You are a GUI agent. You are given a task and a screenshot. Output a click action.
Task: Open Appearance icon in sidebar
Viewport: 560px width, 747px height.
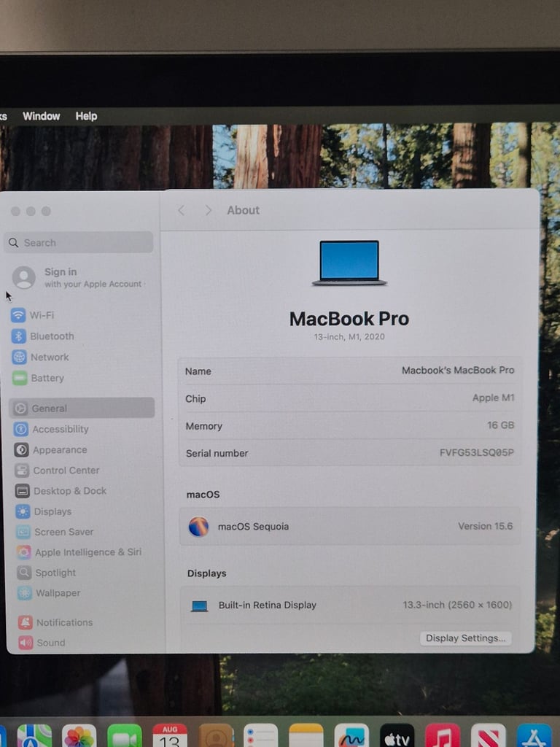(21, 449)
